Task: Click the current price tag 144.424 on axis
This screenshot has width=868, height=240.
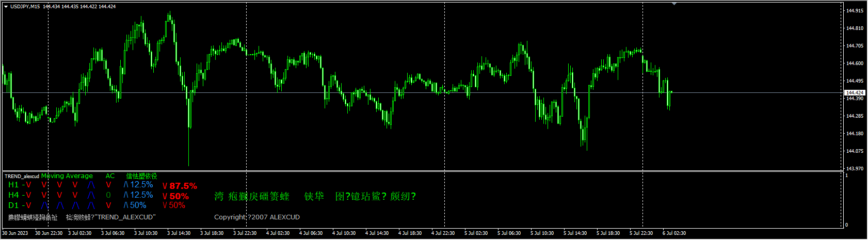Action: click(855, 93)
